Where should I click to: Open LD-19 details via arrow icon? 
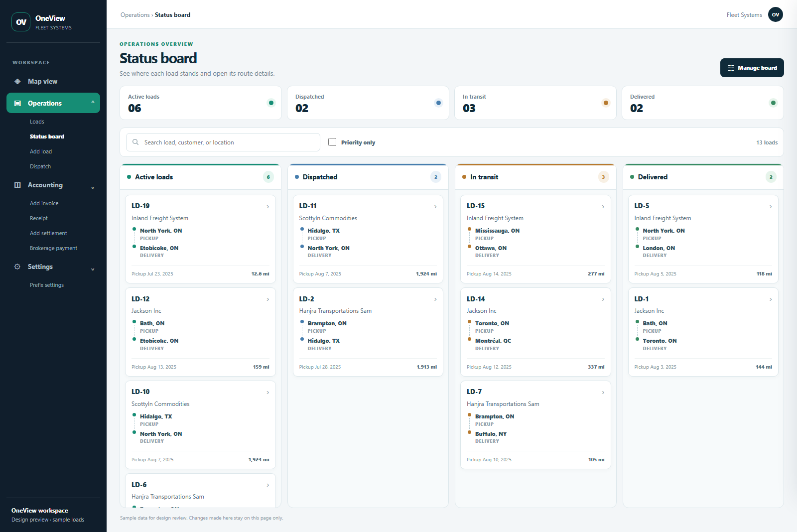pos(268,206)
